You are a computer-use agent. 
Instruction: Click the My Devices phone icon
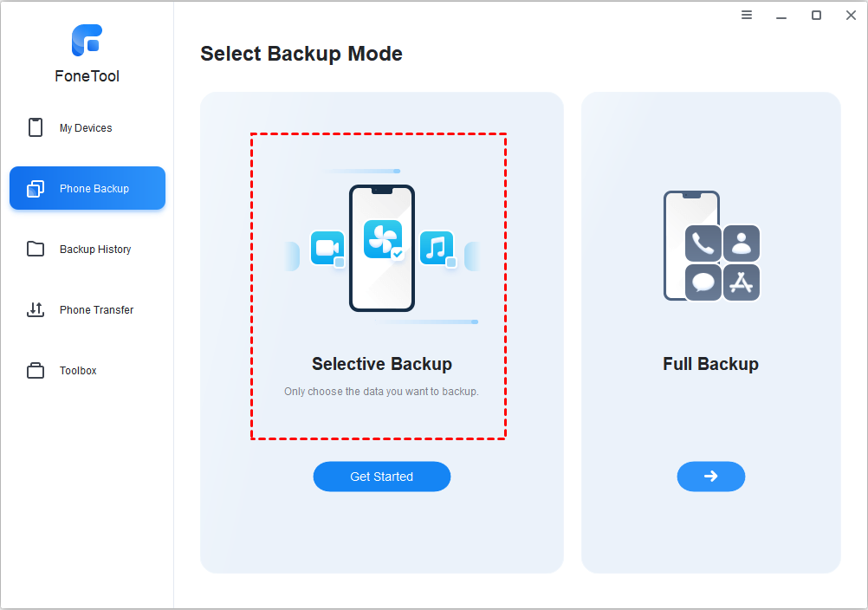36,127
